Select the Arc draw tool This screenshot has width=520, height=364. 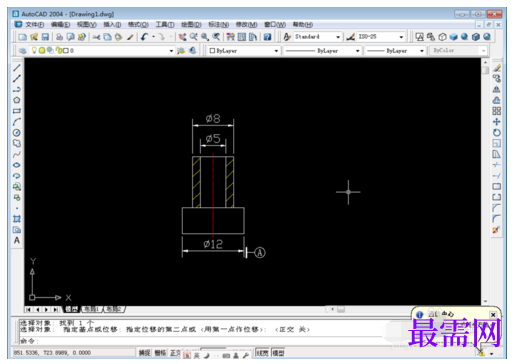pyautogui.click(x=17, y=122)
